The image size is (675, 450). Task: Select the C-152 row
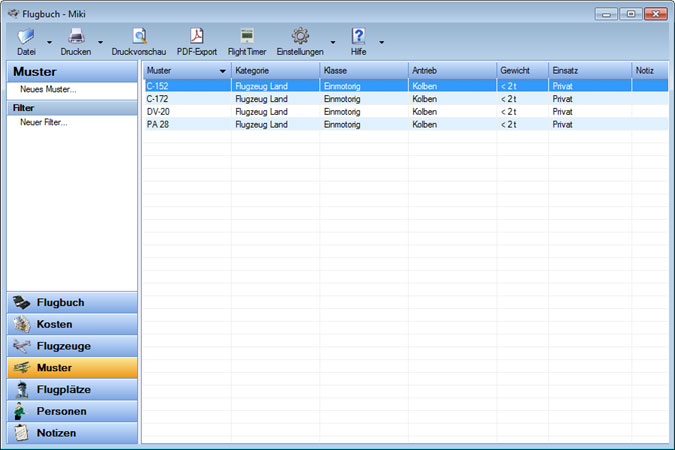coord(406,86)
